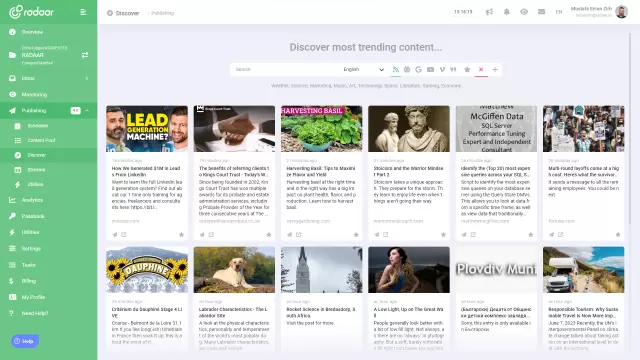Select the Google source icon
Screen dimensions: 640x360
pos(418,69)
